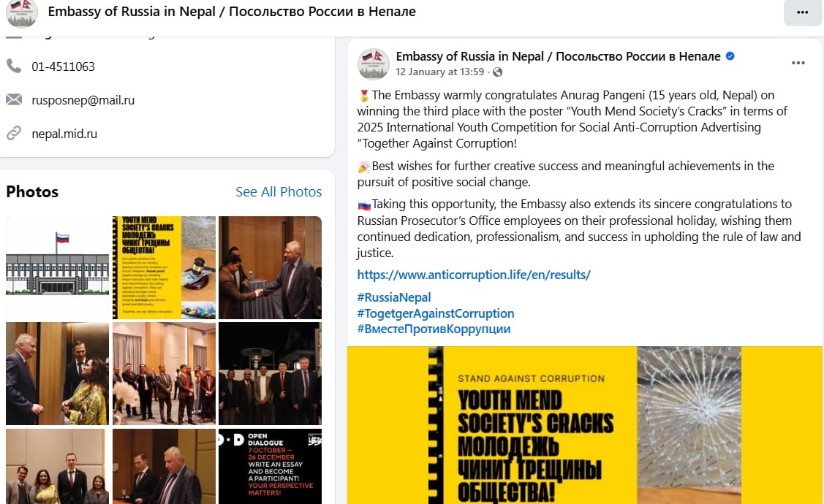
Task: Open the nepal.mid.ru website link
Action: [x=64, y=134]
